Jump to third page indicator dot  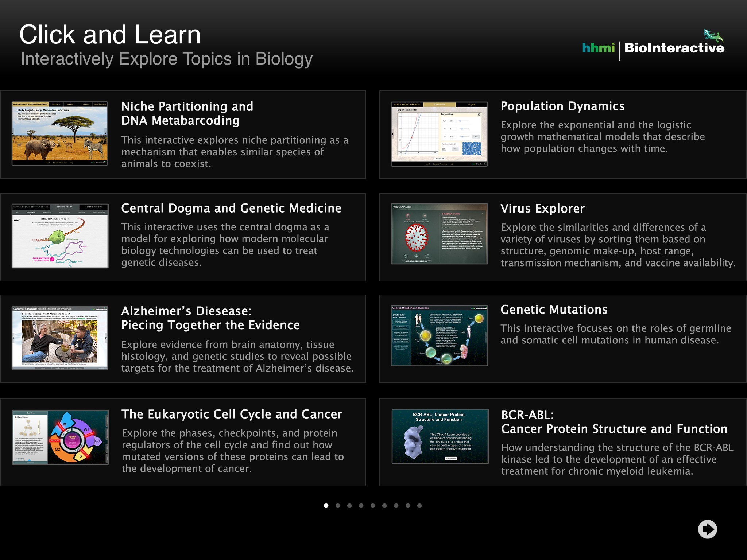[x=349, y=506]
